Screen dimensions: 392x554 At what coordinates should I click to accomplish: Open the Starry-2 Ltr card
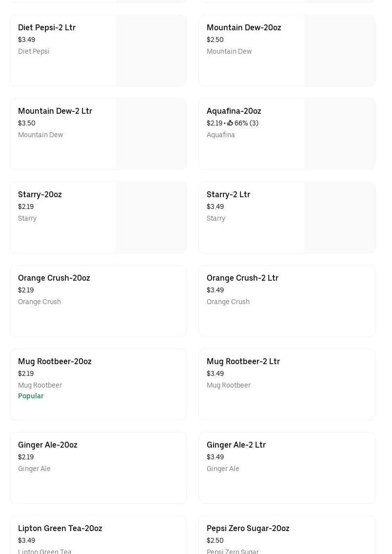tap(228, 195)
